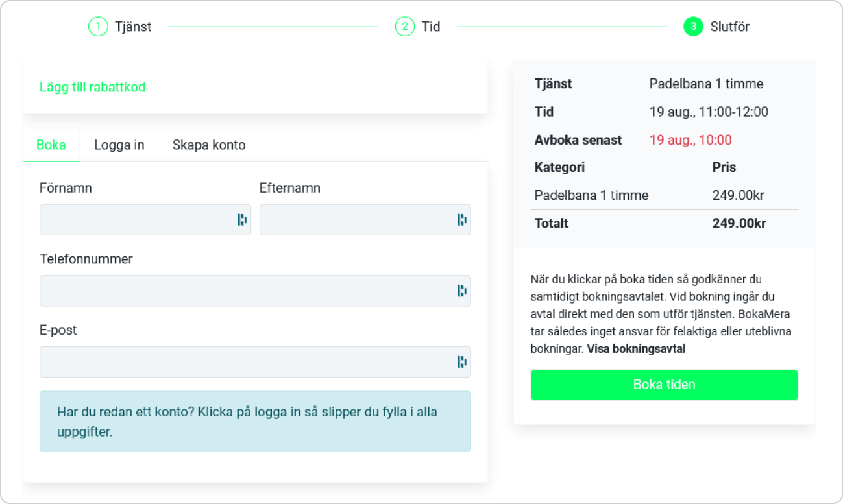Open the Lägg till rabattkod link
This screenshot has width=843, height=504.
(92, 87)
